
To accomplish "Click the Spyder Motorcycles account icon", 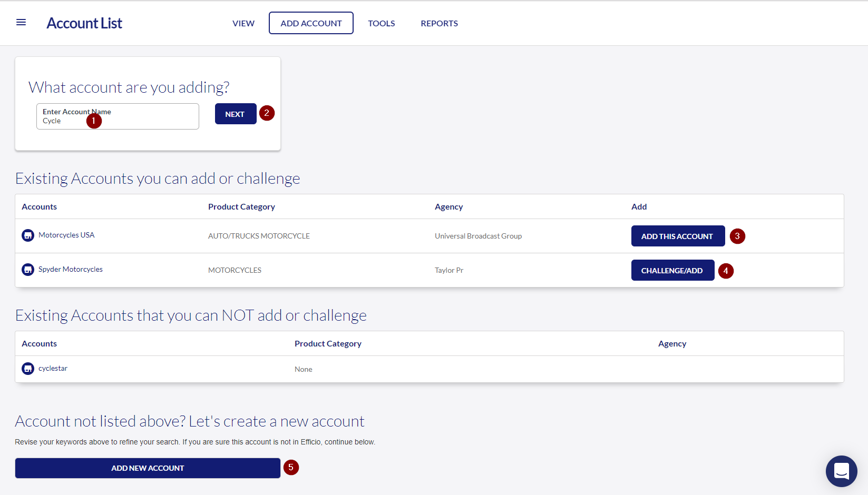I will [x=28, y=270].
